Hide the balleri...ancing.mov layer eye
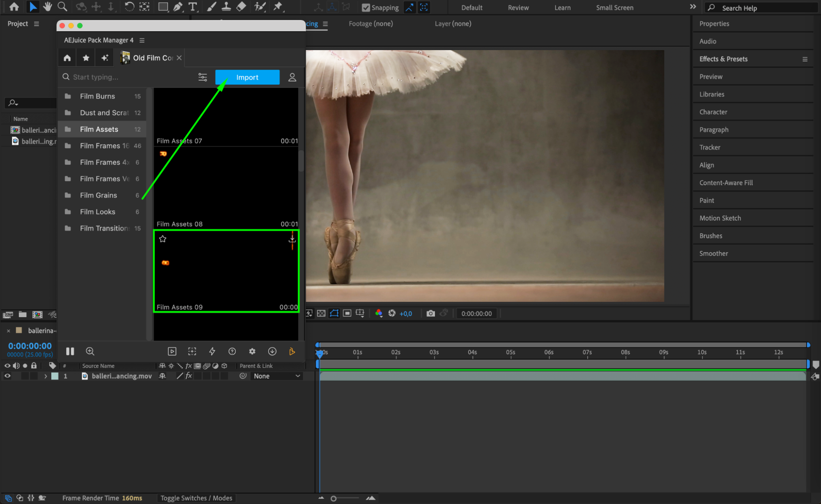 7,376
